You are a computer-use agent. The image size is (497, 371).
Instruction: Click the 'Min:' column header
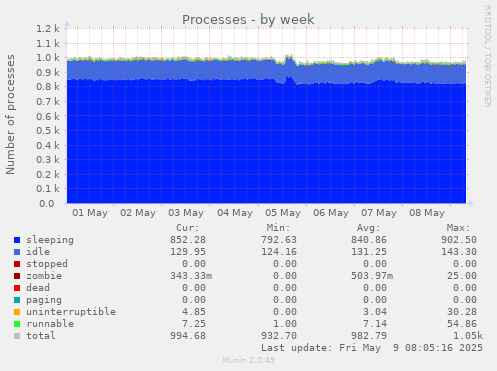point(278,228)
